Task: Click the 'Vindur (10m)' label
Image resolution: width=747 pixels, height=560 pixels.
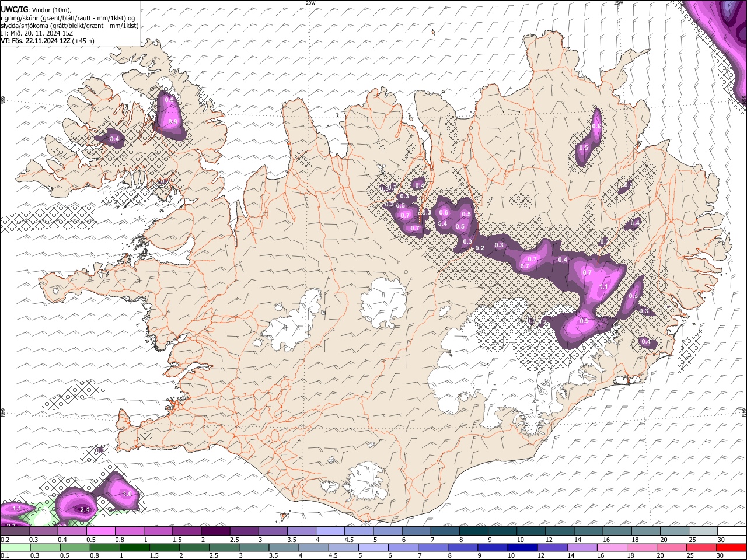Action: click(x=51, y=9)
